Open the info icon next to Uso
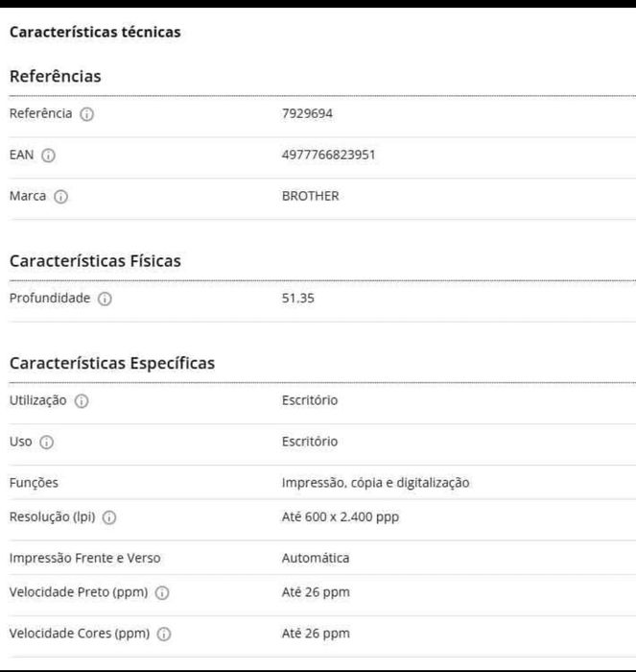The width and height of the screenshot is (636, 672). 46,443
